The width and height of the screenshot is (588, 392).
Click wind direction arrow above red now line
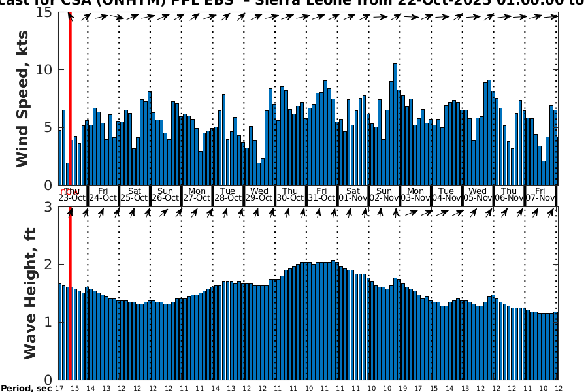click(70, 16)
